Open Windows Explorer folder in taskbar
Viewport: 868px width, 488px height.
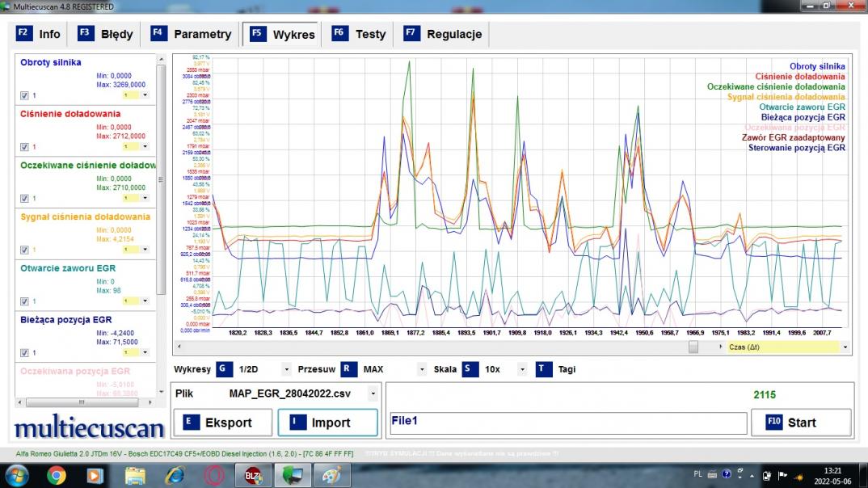click(x=135, y=475)
